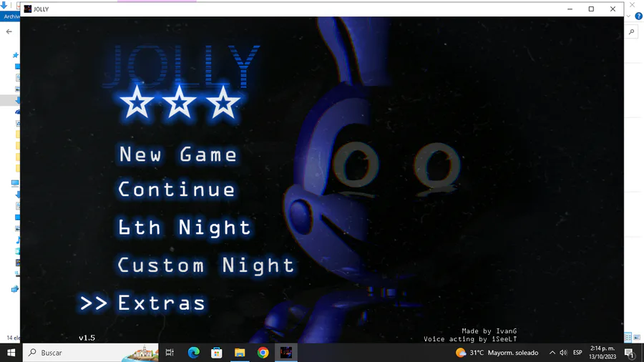Open the clock showing 2:14 p. m.
644x362 pixels.
click(602, 353)
